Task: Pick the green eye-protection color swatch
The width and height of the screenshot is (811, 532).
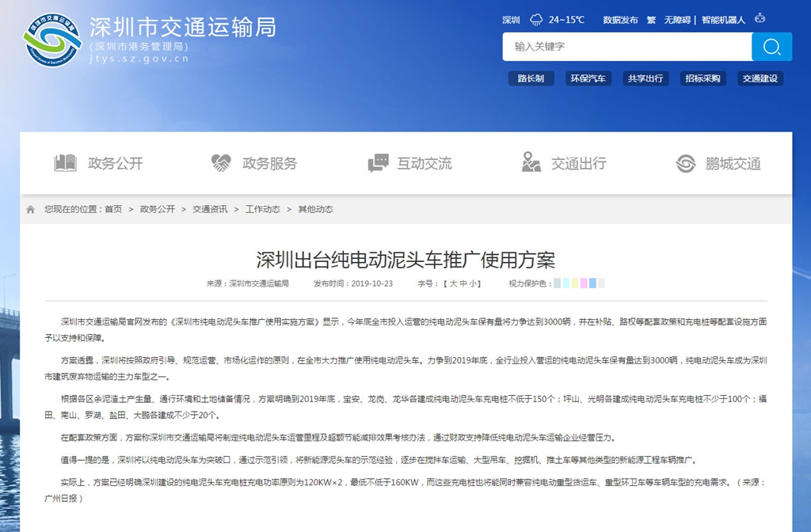Action: click(558, 283)
